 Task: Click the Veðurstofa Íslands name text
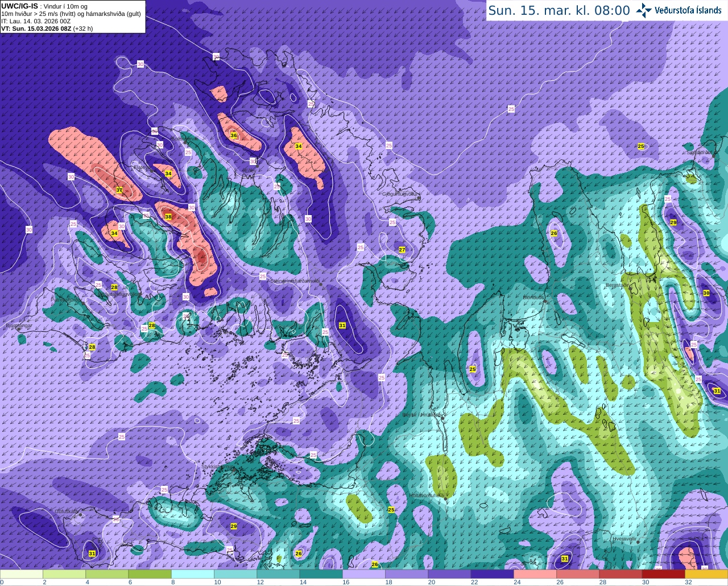(689, 11)
